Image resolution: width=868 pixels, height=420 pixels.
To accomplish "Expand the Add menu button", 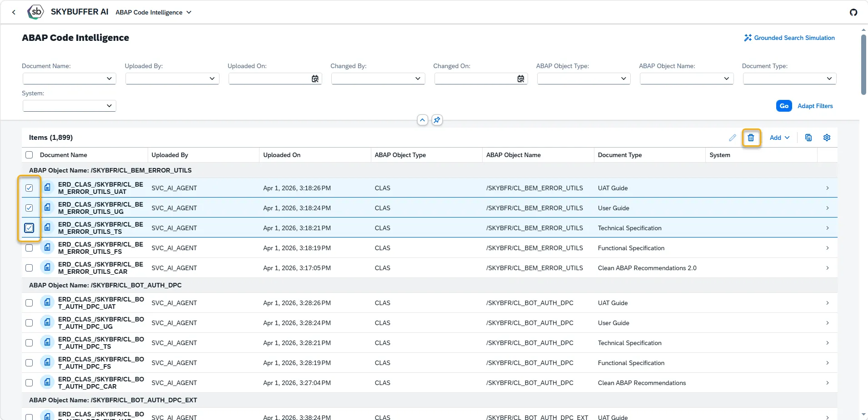I will tap(779, 138).
